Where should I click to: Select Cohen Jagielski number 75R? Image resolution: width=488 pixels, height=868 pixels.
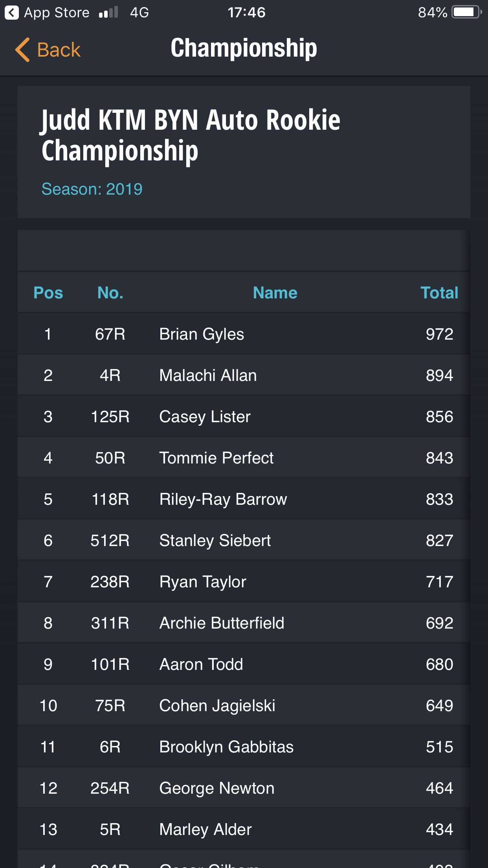tap(244, 706)
